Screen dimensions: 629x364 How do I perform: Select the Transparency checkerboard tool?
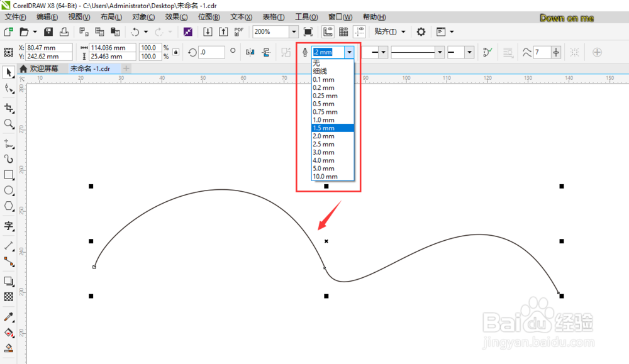tap(8, 297)
